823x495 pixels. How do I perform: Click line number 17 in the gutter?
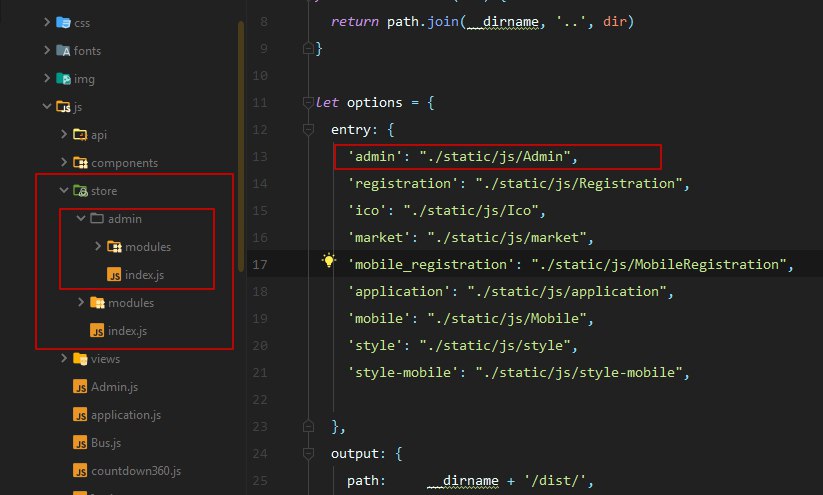(x=260, y=265)
